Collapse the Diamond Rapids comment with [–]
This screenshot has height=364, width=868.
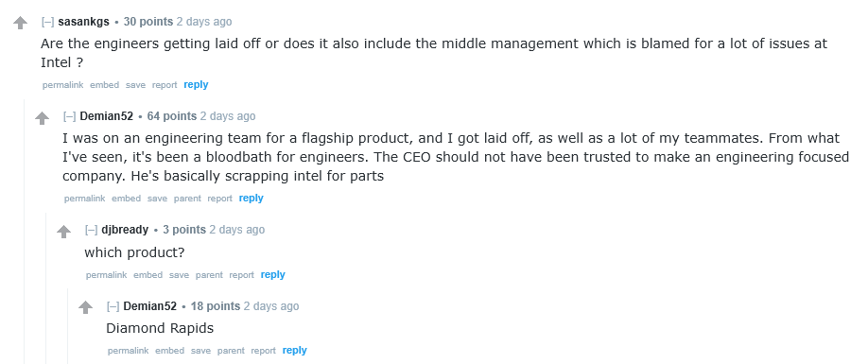pos(113,306)
